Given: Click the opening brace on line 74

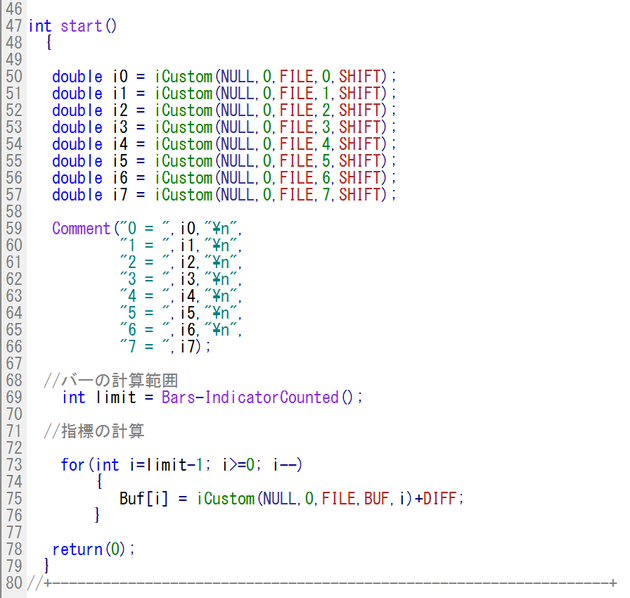Looking at the screenshot, I should coord(99,481).
